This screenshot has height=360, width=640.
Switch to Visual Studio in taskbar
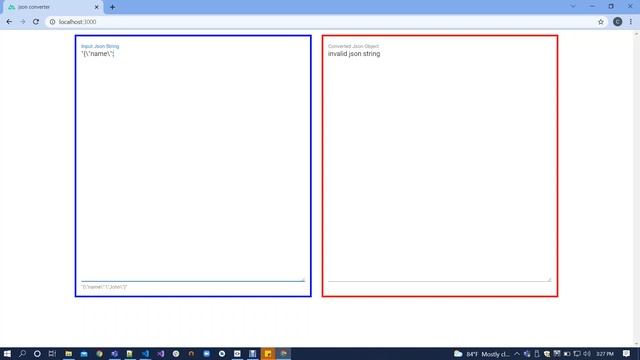pyautogui.click(x=161, y=353)
